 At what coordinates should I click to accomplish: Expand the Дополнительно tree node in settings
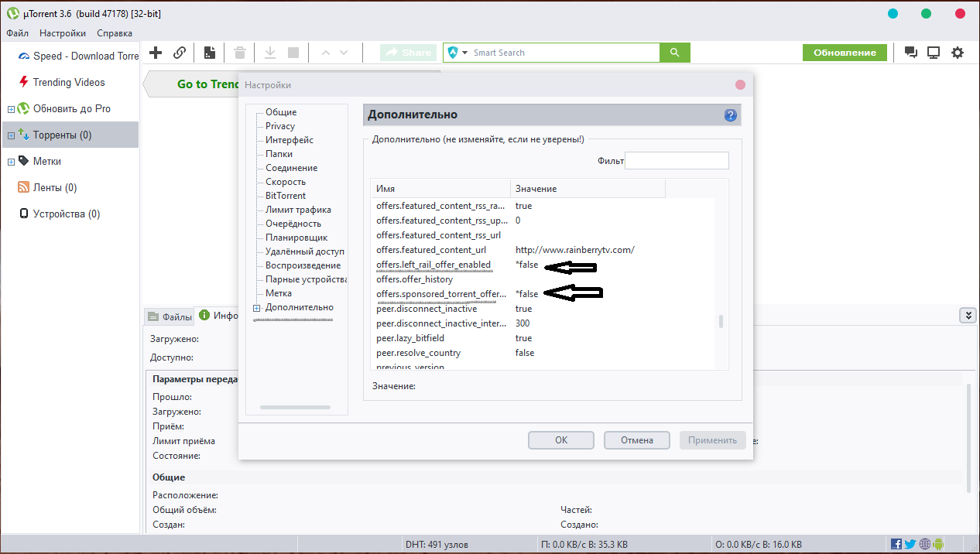tap(256, 308)
